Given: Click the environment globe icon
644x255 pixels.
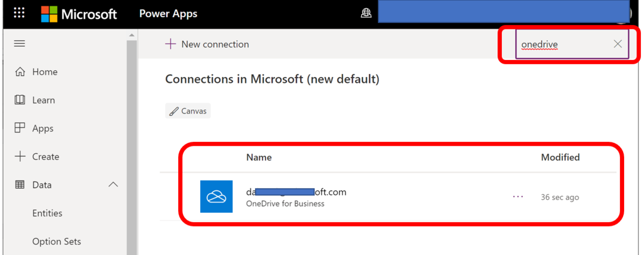Looking at the screenshot, I should tap(366, 14).
